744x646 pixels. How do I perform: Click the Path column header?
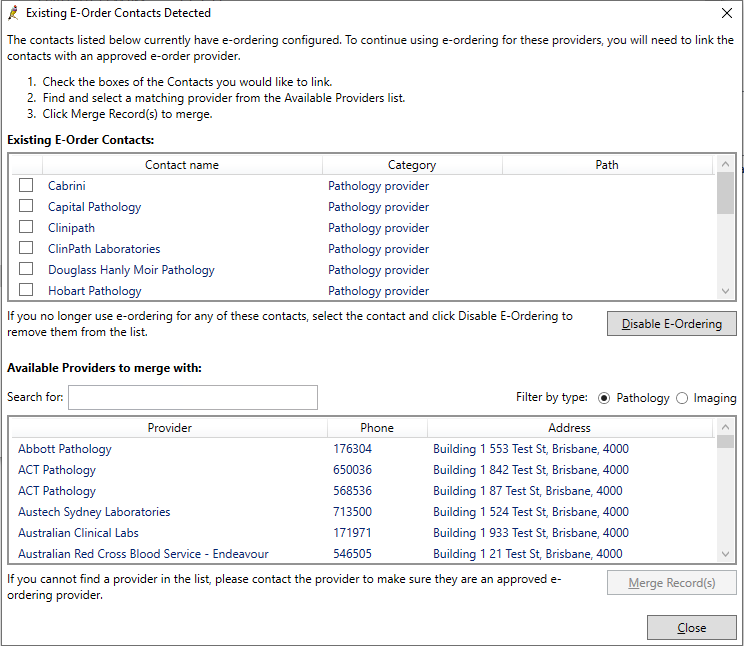pos(607,165)
